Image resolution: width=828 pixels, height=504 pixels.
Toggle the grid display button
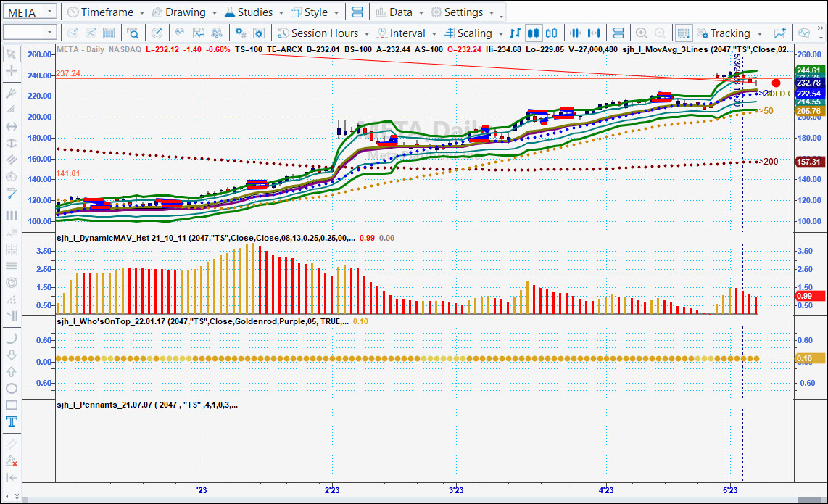(x=683, y=33)
